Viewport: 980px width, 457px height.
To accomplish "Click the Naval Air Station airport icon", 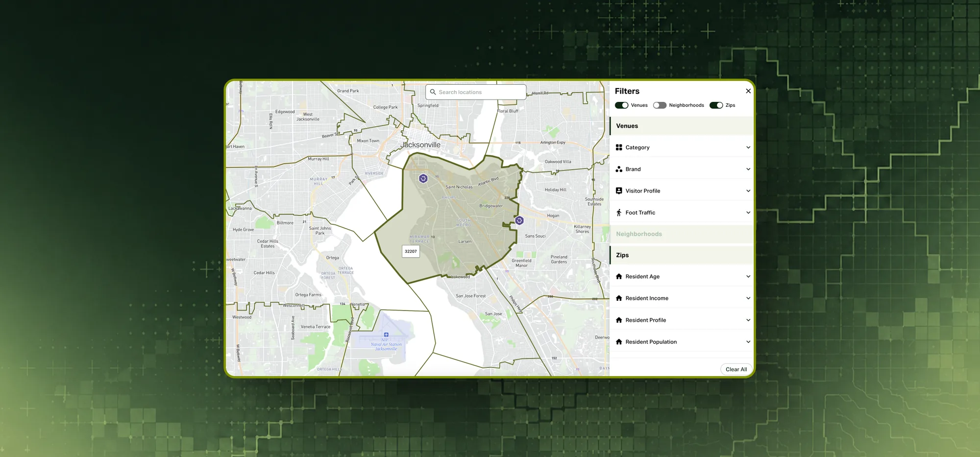I will [x=386, y=335].
